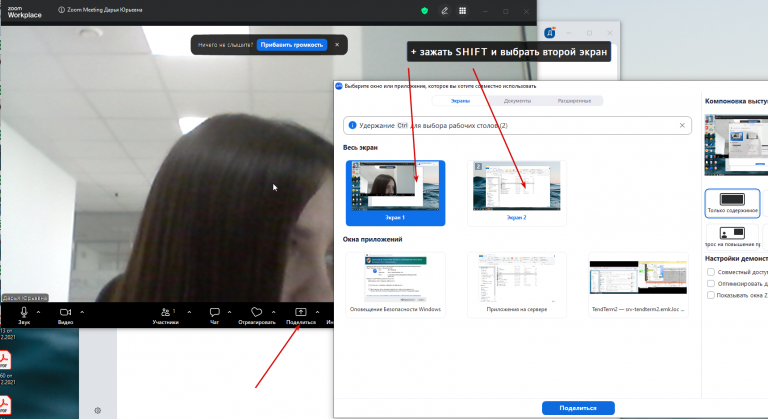
Task: Select Приложения на сервере window
Action: pyautogui.click(x=517, y=285)
